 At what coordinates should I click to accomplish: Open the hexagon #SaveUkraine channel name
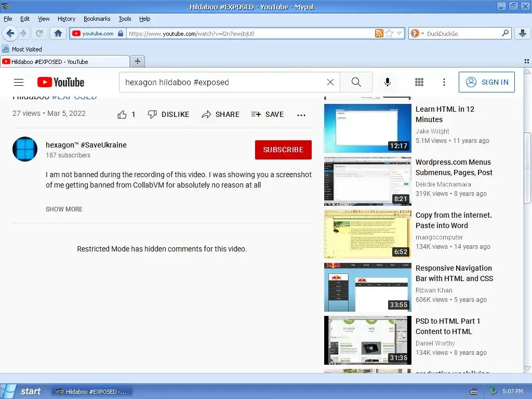[86, 145]
